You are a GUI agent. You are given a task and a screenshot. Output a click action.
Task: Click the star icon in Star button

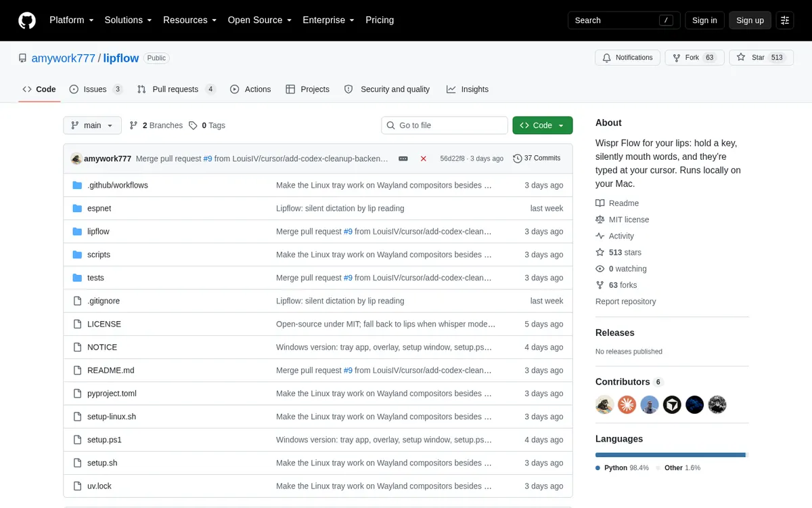pos(741,58)
